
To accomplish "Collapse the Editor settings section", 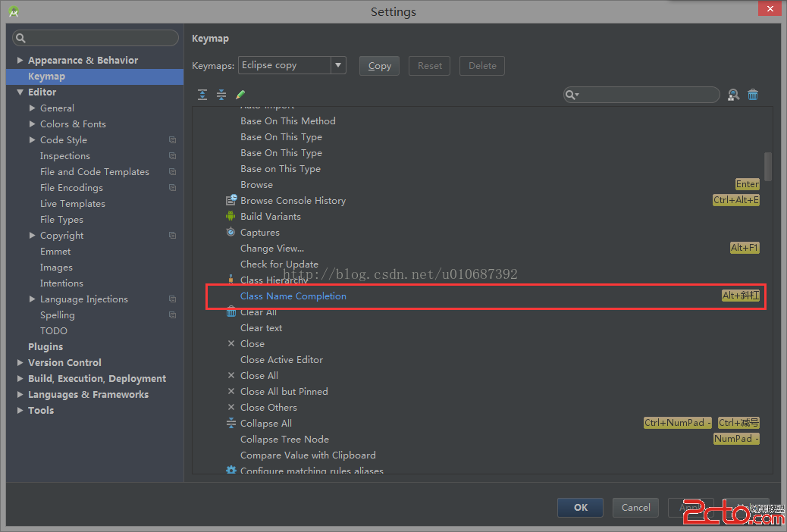I will (20, 92).
